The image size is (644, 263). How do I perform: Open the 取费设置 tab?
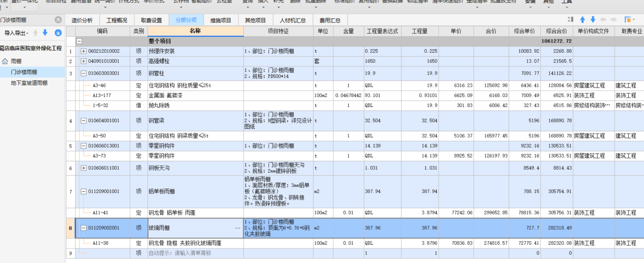[x=152, y=20]
